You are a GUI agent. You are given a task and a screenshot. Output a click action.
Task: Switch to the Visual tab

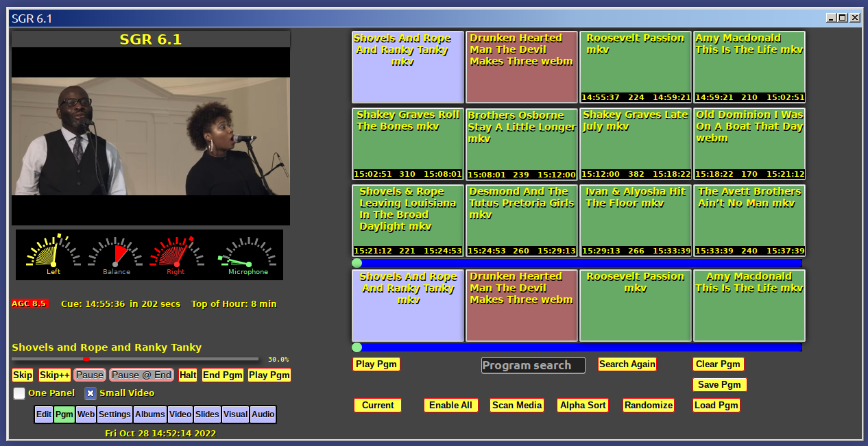click(x=235, y=414)
